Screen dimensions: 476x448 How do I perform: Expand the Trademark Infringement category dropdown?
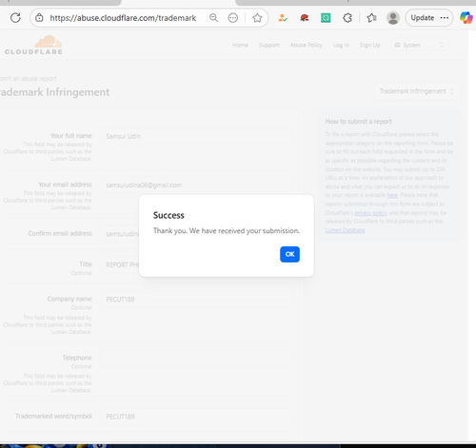click(x=417, y=91)
